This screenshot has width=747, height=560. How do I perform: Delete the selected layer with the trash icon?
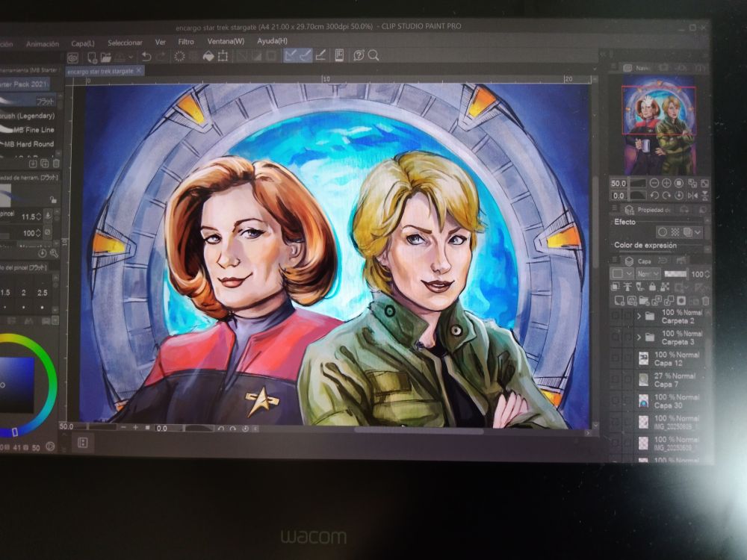click(x=706, y=300)
